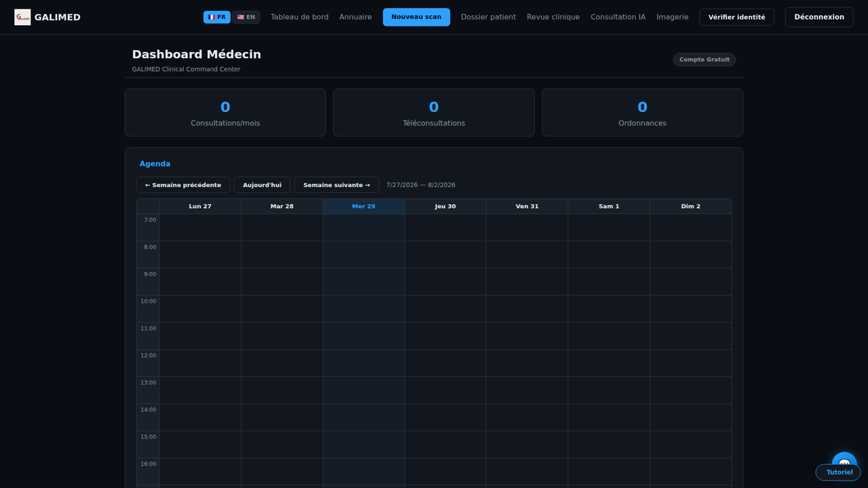Pick the 11:00 slot under Sam 1
868x488 pixels.
coord(609,336)
